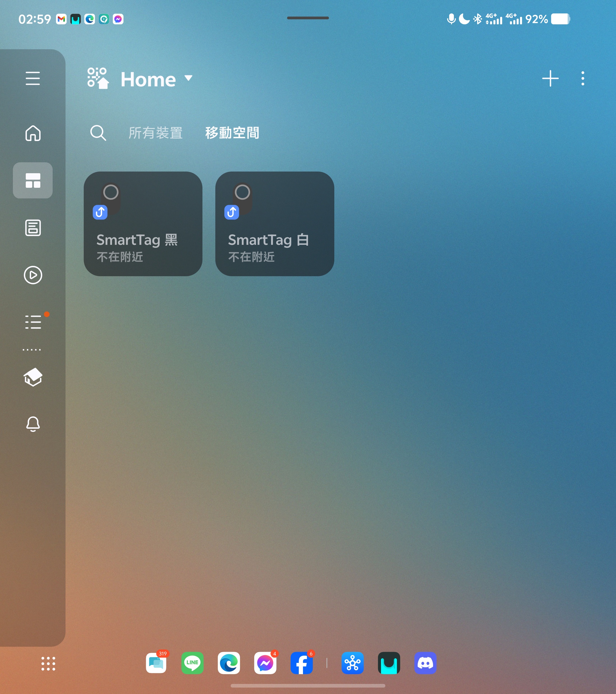This screenshot has width=616, height=694.
Task: Launch Messages app with 319 badge
Action: coord(157,663)
